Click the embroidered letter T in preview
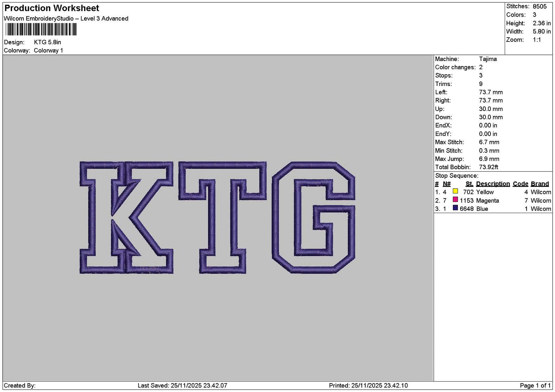 222,218
